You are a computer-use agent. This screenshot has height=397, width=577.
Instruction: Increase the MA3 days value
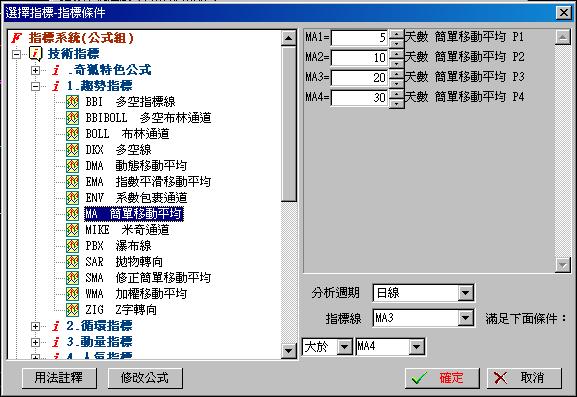396,74
